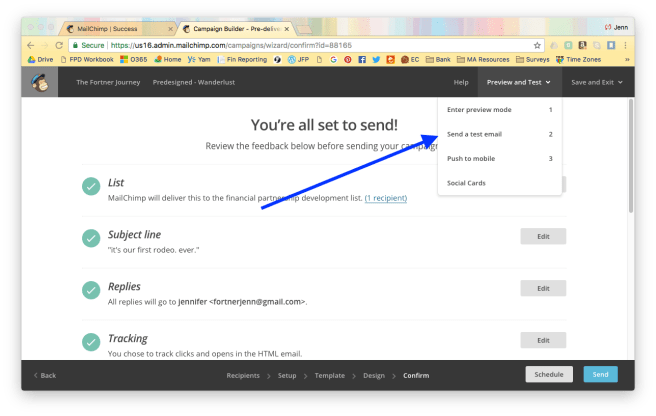The image size is (656, 416).
Task: Click the page vertical scrollbar
Action: 630,156
